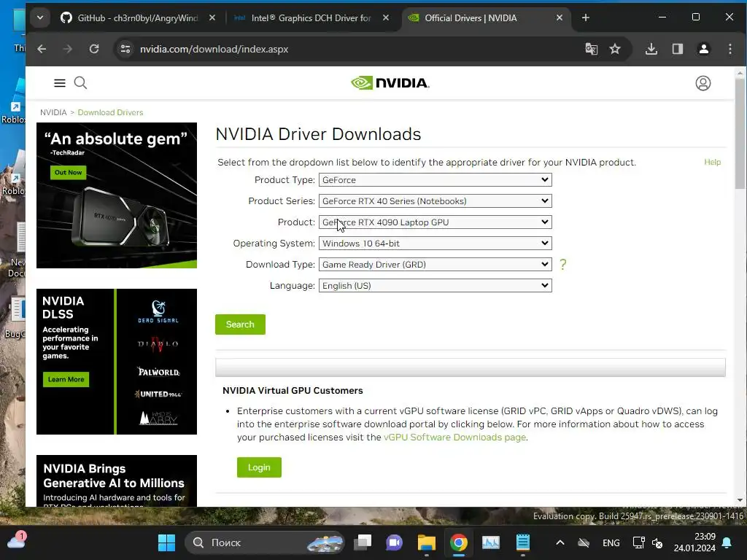This screenshot has height=560, width=747.
Task: Go forward in browser history
Action: [68, 49]
